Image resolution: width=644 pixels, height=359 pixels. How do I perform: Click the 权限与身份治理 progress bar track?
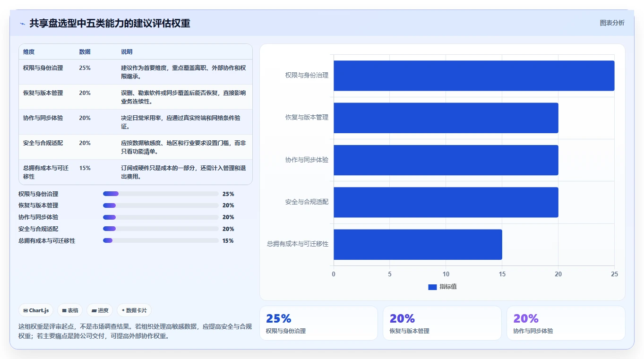pos(161,194)
